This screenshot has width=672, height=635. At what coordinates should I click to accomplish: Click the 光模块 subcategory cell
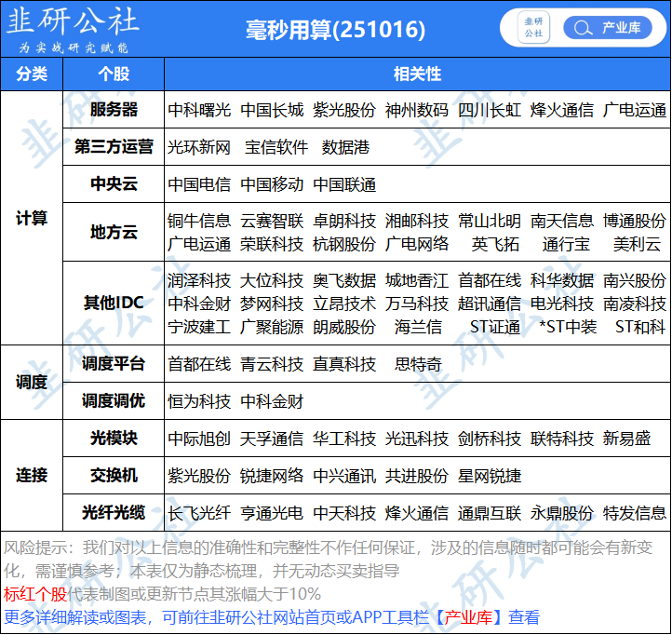(x=114, y=439)
